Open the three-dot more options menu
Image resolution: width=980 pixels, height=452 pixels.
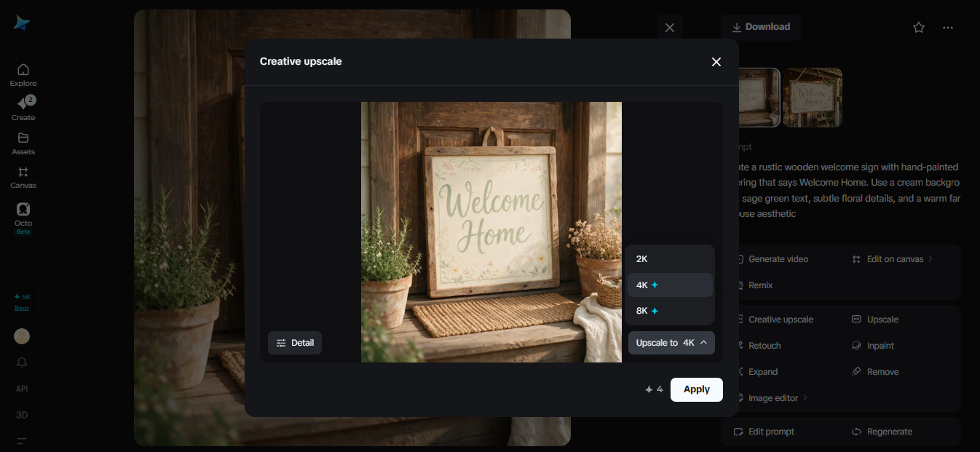[948, 28]
